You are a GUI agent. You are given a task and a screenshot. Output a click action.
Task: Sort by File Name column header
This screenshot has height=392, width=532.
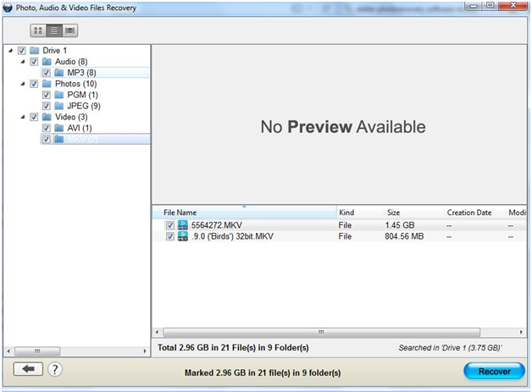click(x=244, y=213)
